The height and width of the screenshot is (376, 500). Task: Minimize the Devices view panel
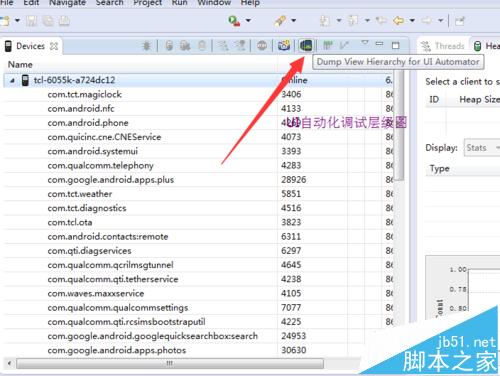click(379, 44)
